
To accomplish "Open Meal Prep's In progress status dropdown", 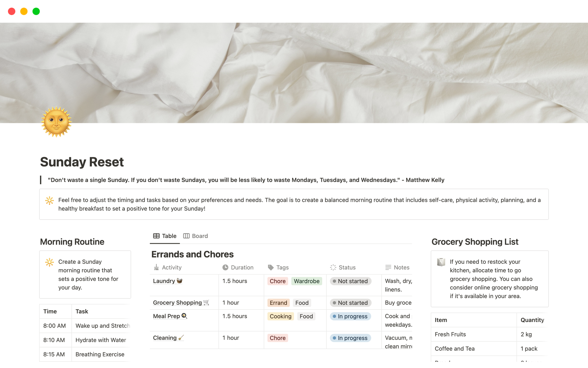I will click(x=350, y=316).
